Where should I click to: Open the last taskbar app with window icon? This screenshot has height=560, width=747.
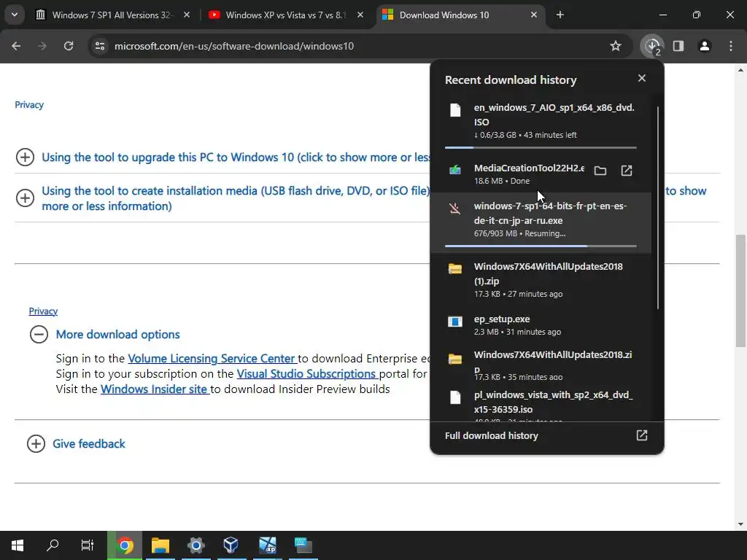(x=303, y=545)
